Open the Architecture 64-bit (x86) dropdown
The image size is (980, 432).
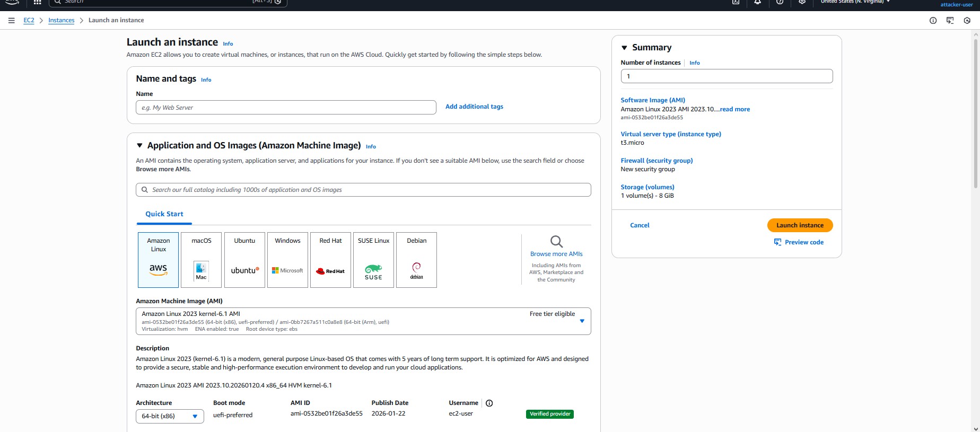(x=170, y=416)
